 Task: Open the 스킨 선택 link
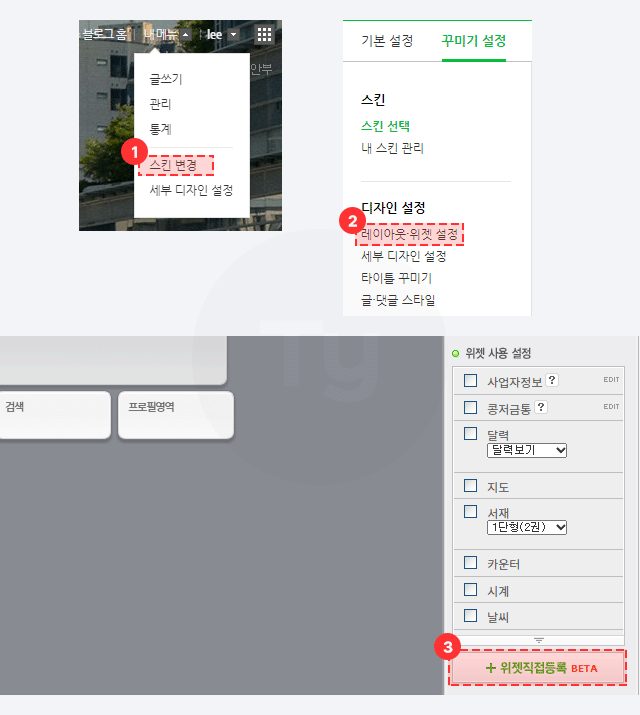(x=385, y=126)
